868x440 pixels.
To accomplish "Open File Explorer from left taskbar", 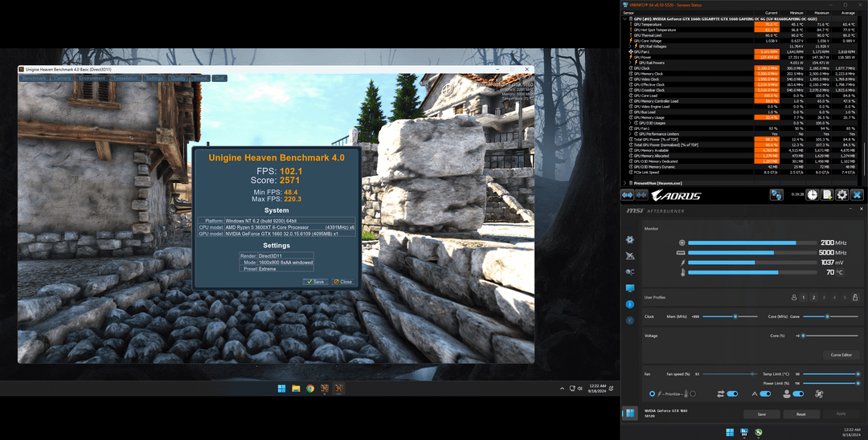I will 296,389.
